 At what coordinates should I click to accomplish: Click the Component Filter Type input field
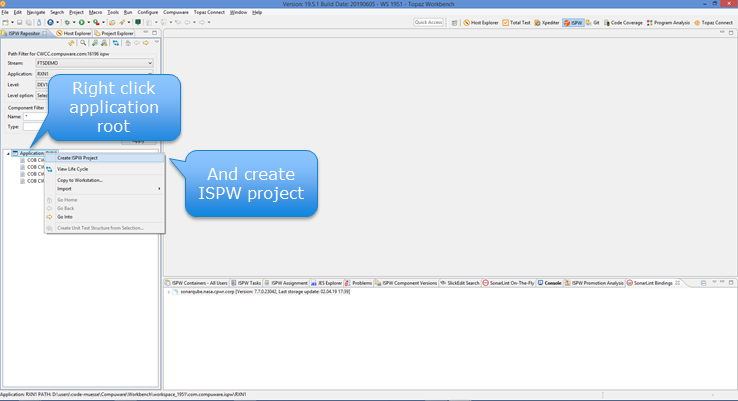coord(35,127)
